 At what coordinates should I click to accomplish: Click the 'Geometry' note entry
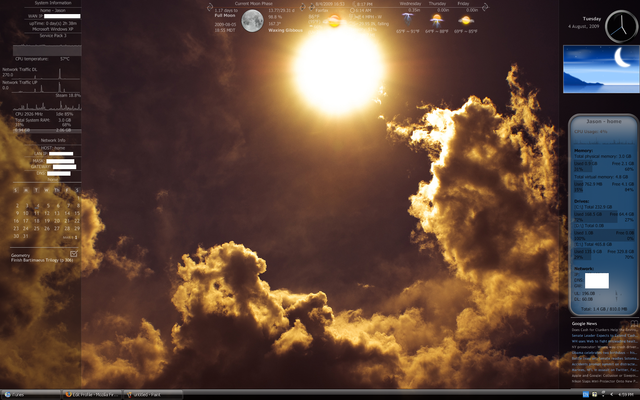pos(20,256)
